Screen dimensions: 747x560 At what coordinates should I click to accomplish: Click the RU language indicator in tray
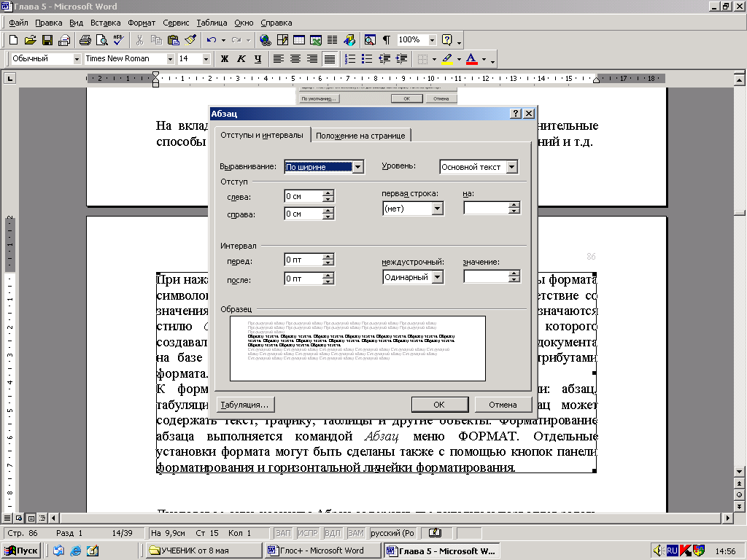(672, 551)
